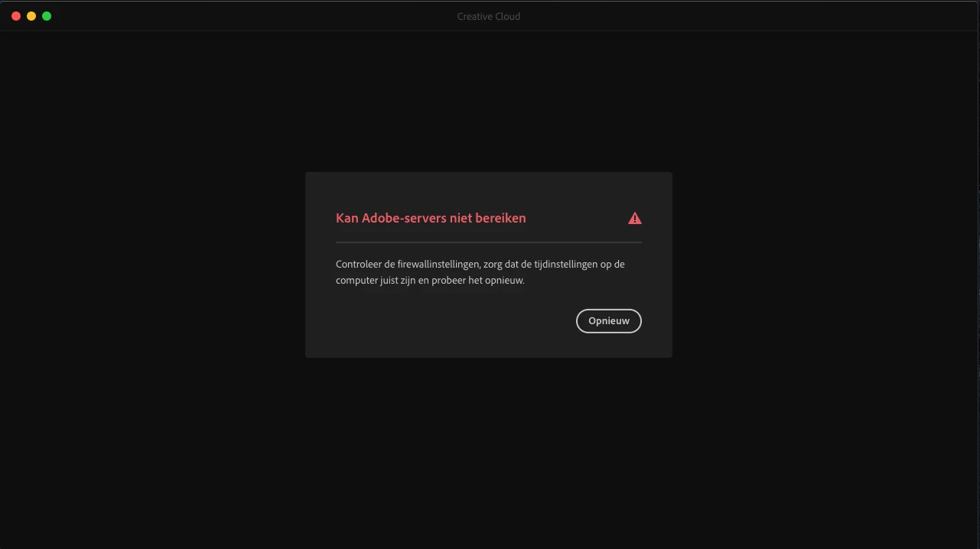Click the Opnieuw retry button

[608, 321]
